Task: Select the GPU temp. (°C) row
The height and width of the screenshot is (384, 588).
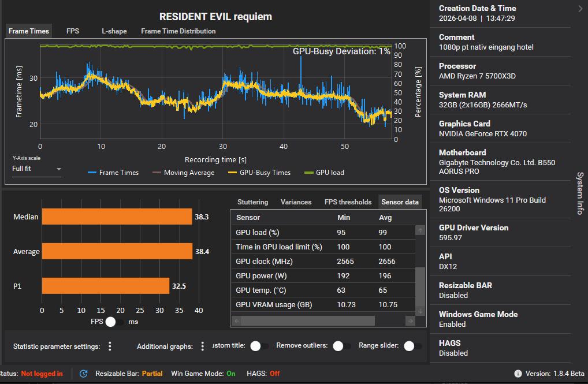Action: tap(323, 290)
